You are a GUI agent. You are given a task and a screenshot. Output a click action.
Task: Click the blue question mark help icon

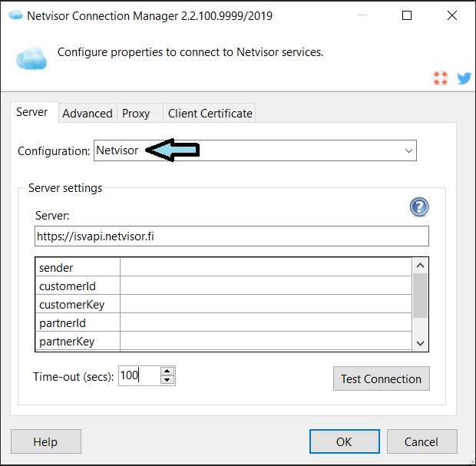419,207
